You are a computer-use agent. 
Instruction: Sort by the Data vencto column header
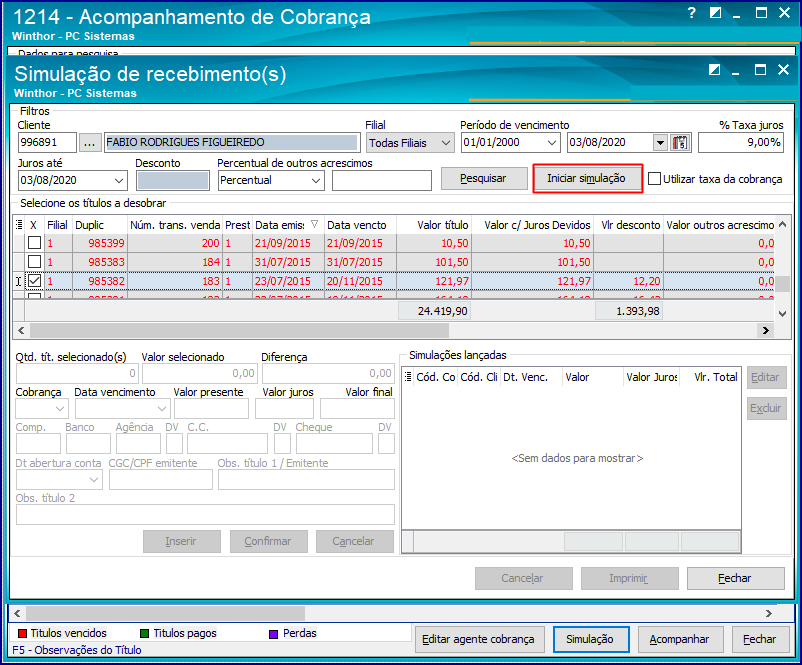pyautogui.click(x=361, y=225)
